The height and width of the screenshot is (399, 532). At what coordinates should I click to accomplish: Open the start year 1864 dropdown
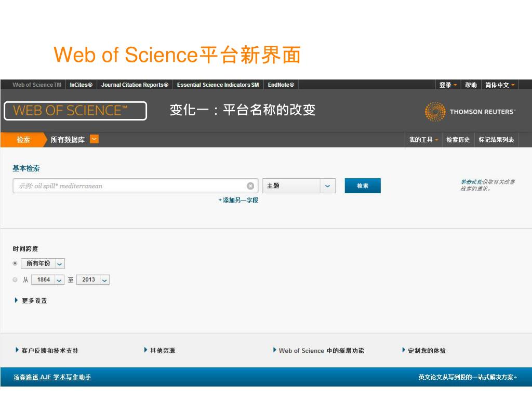tap(47, 280)
